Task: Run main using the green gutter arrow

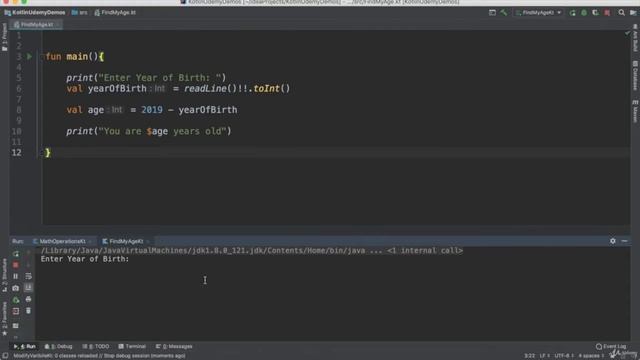Action: click(x=29, y=56)
